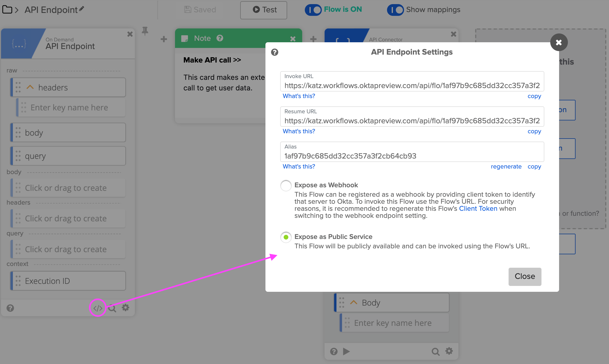This screenshot has width=609, height=364.
Task: Toggle the Flow is ON switch
Action: (x=313, y=10)
